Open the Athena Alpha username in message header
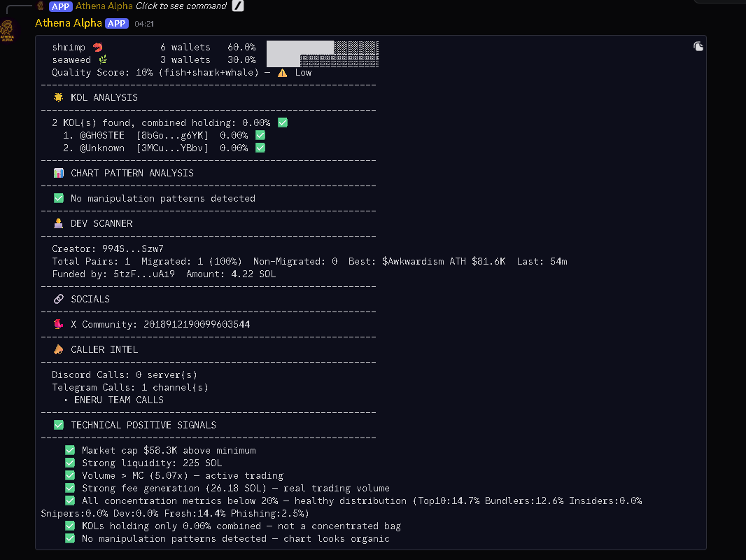The height and width of the screenshot is (560, 746). point(69,23)
